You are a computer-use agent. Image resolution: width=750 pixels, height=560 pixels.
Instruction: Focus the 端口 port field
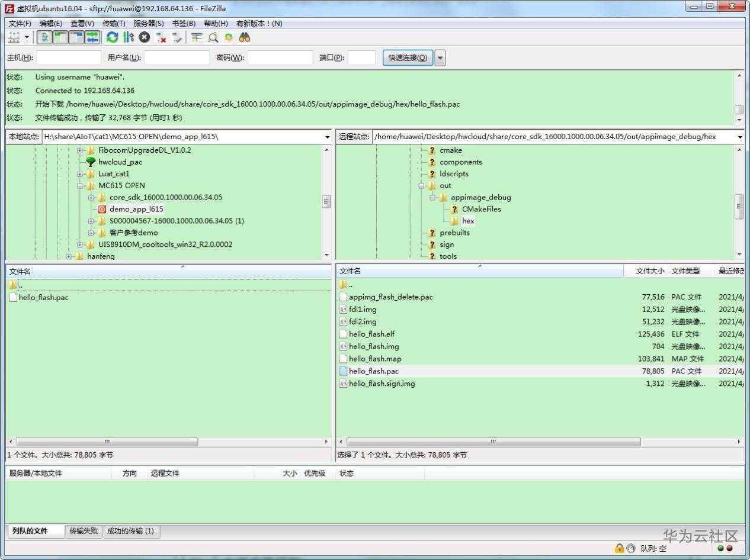[361, 57]
